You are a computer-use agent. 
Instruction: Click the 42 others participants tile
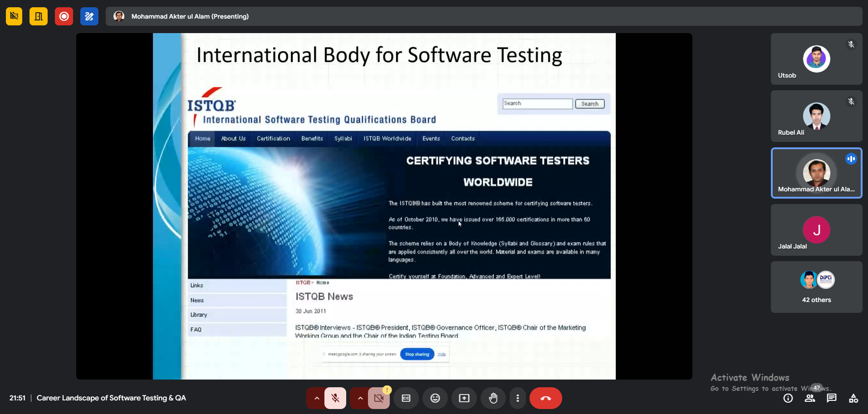click(x=816, y=287)
